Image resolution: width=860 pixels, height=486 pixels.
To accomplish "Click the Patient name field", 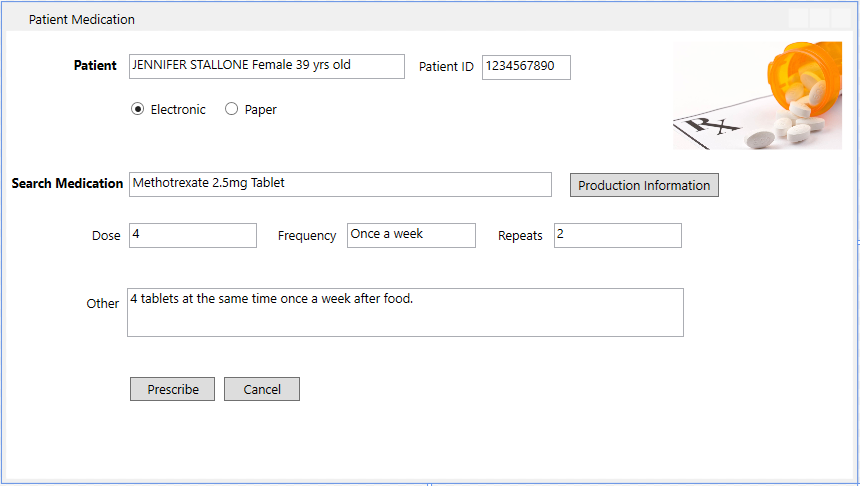I will pyautogui.click(x=266, y=67).
